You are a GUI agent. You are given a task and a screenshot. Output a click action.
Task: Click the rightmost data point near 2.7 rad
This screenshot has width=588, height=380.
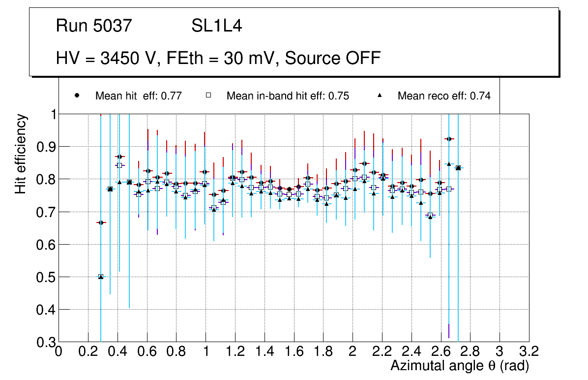point(458,168)
